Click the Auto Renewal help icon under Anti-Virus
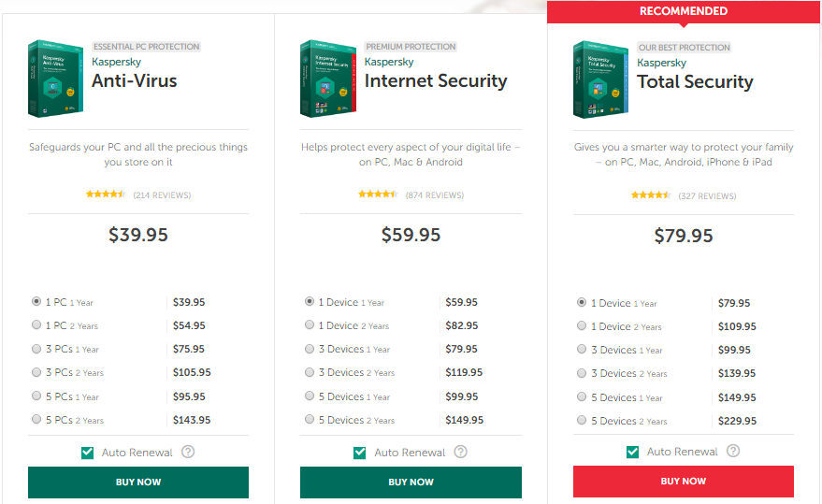The image size is (822, 504). click(x=188, y=452)
